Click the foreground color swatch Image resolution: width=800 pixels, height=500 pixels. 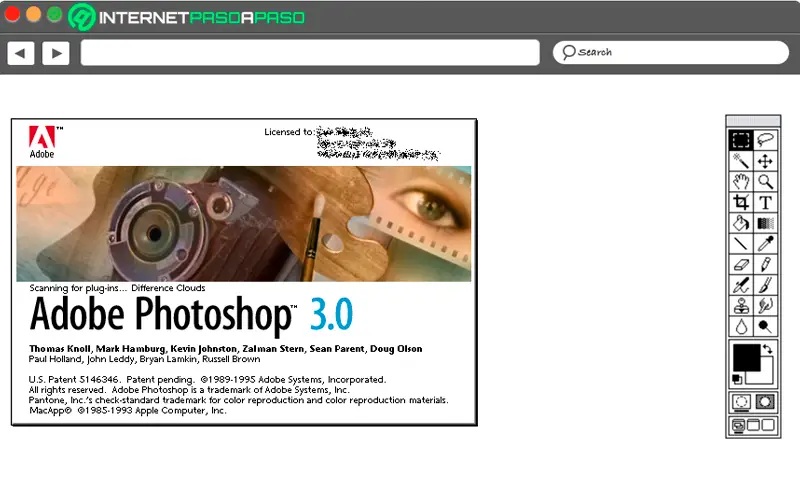746,357
